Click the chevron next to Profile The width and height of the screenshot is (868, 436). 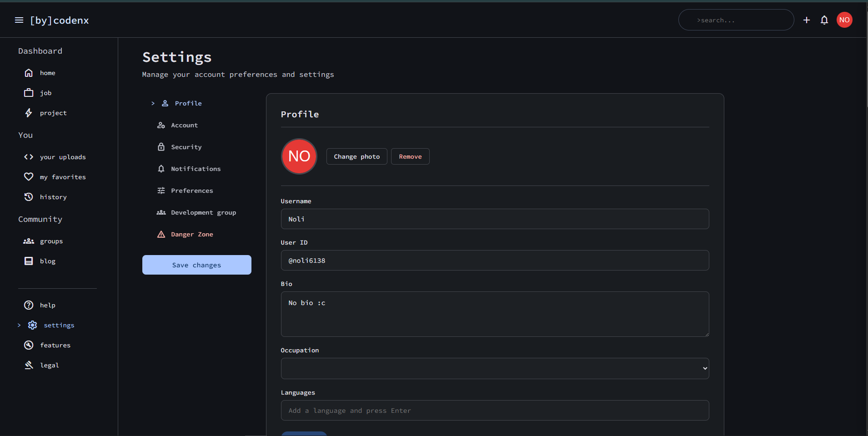coord(153,103)
